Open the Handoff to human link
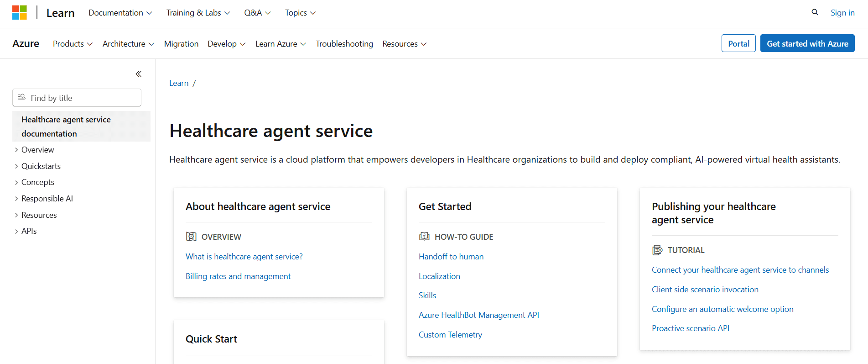This screenshot has height=364, width=868. 451,257
